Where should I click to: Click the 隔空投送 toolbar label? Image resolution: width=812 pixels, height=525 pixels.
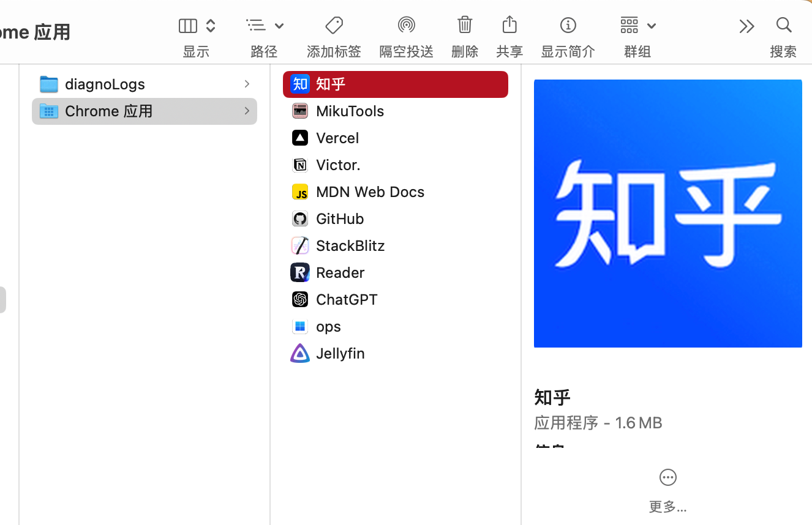(407, 51)
